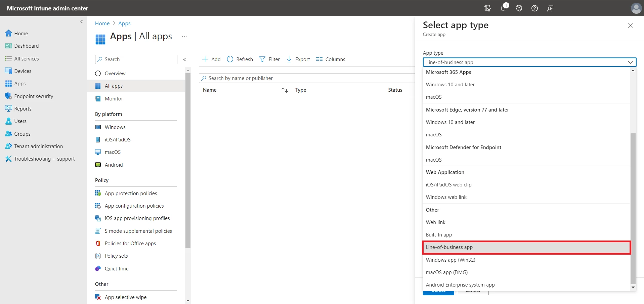Open Users in left navigation
This screenshot has height=304, width=644.
pos(16,121)
